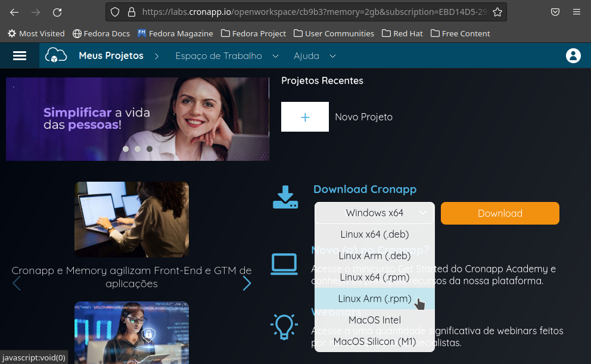Open the Fedora Docs bookmark

(x=101, y=33)
